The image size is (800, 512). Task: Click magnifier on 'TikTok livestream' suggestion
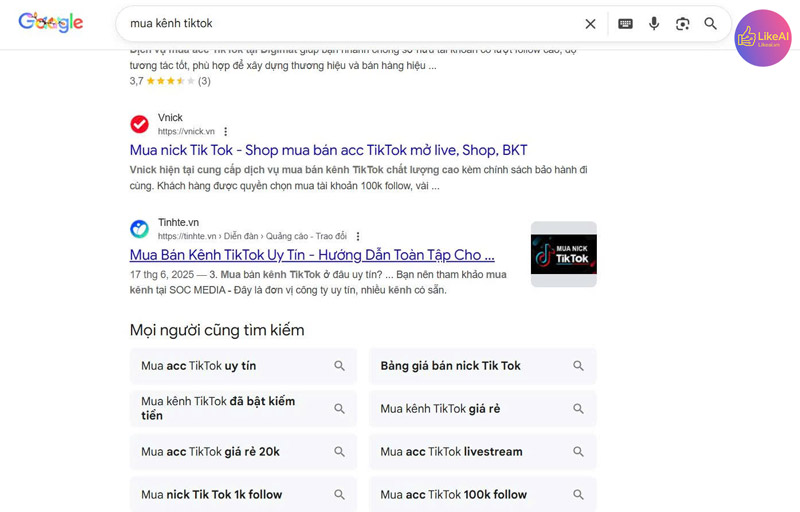pyautogui.click(x=578, y=451)
